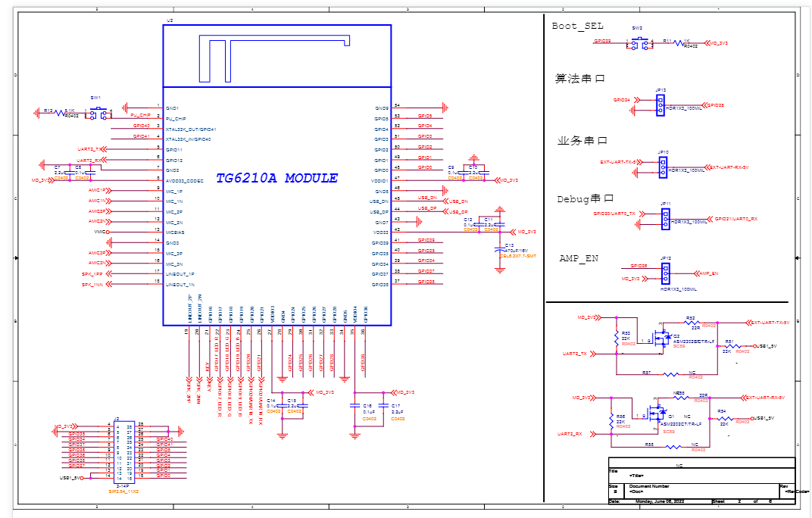Select the SW2 push-button switch symbol

click(639, 43)
